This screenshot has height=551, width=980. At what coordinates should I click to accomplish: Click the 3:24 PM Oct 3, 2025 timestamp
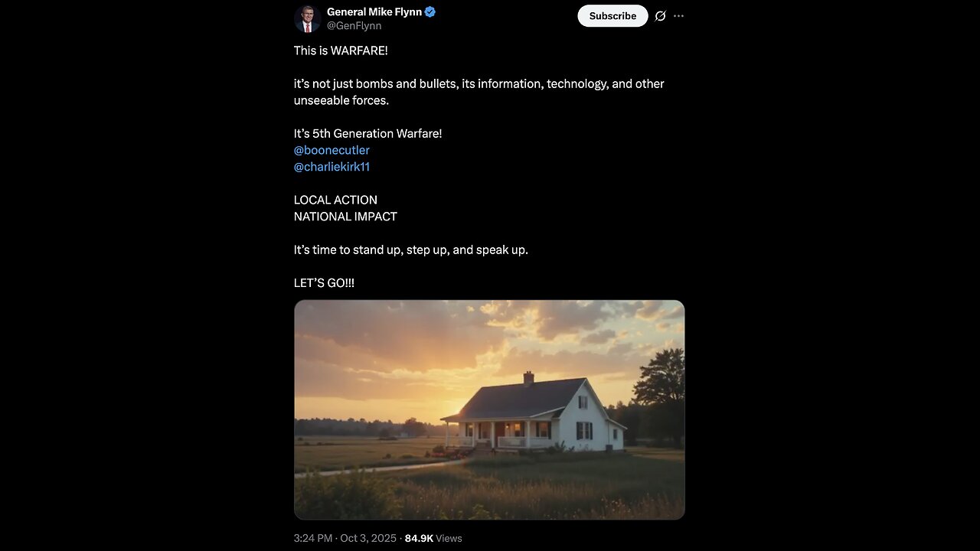345,538
